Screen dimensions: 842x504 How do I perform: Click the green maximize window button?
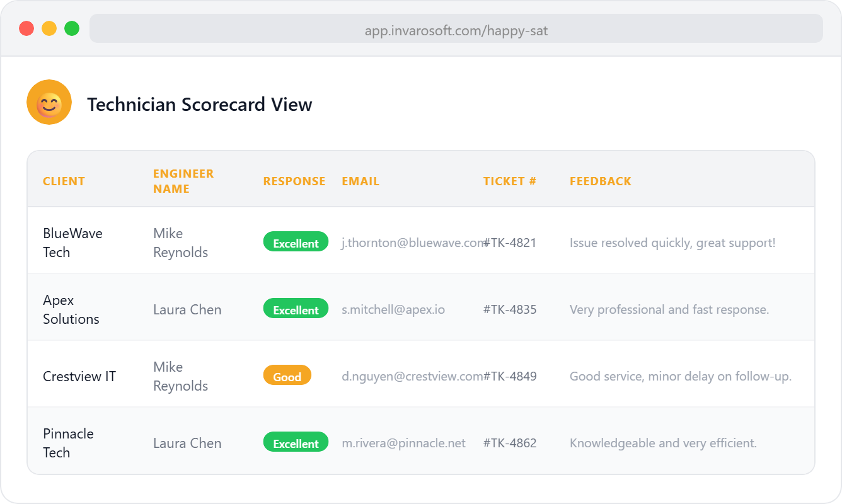click(72, 28)
